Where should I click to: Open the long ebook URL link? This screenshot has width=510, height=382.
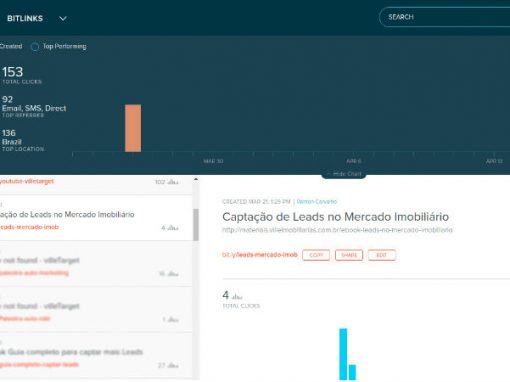point(337,230)
